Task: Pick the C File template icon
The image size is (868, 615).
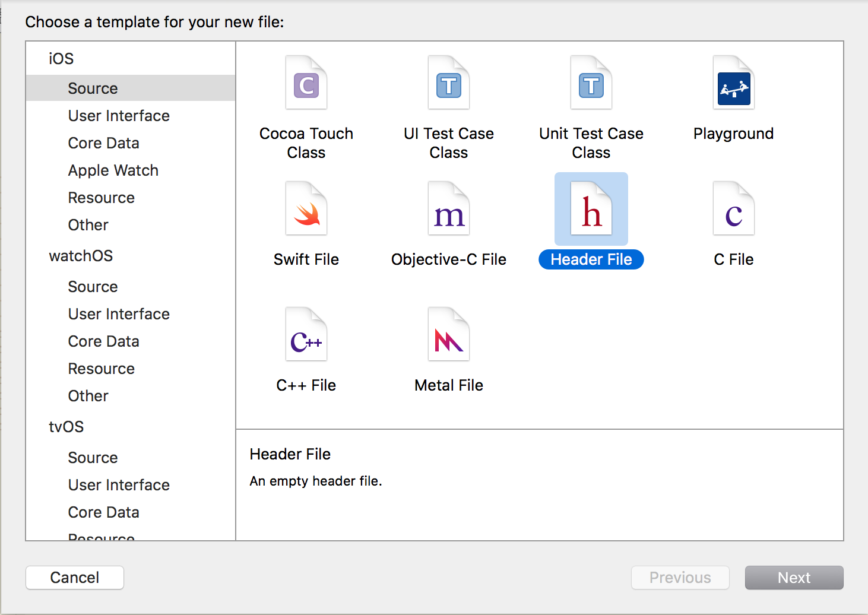Action: (x=734, y=208)
